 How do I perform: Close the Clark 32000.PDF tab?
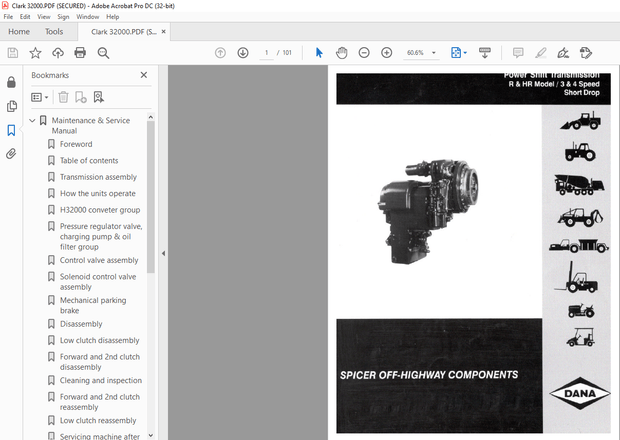pos(164,32)
